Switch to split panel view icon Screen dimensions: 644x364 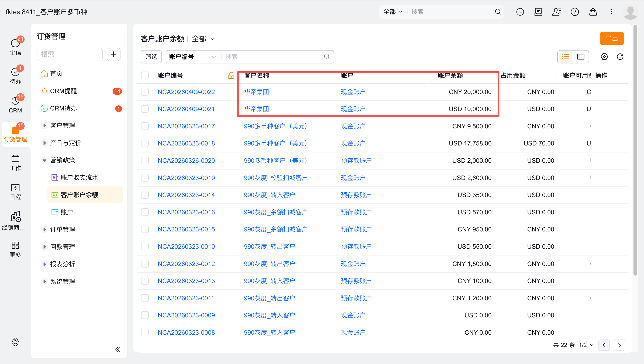[x=581, y=57]
